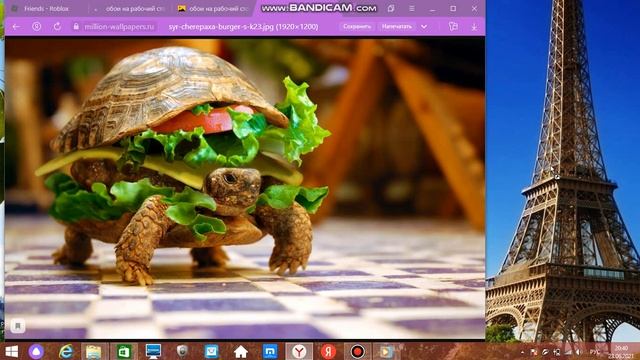Click the page title syr-cherepaxa-burger-s-k23.jpg
Screen dimensions: 640x360
pos(243,27)
